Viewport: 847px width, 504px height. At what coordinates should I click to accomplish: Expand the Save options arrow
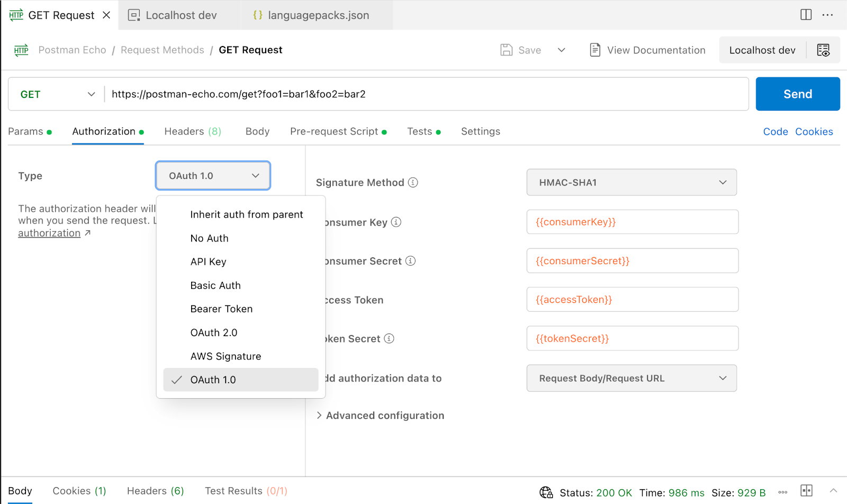tap(562, 50)
